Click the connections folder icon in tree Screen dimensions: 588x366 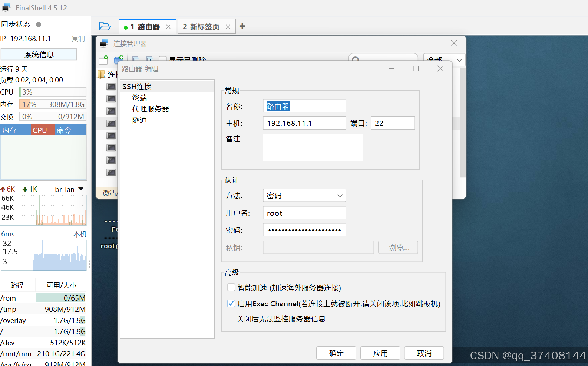pyautogui.click(x=101, y=75)
